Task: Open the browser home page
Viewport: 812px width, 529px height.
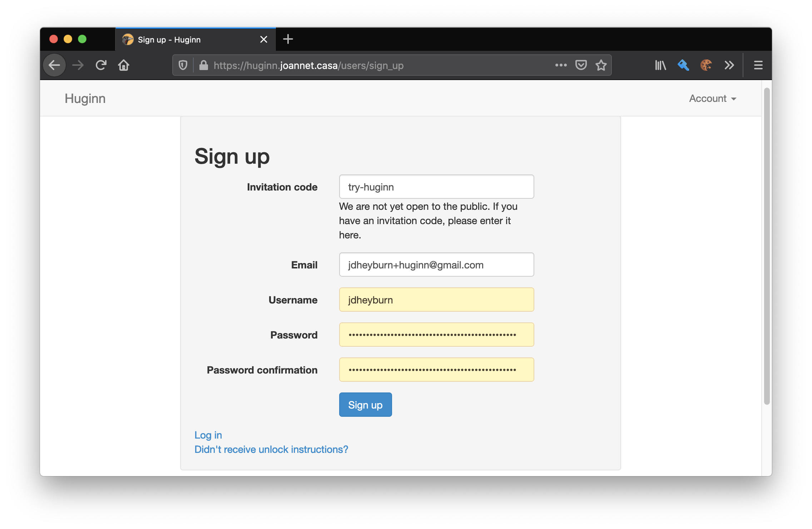Action: 124,65
